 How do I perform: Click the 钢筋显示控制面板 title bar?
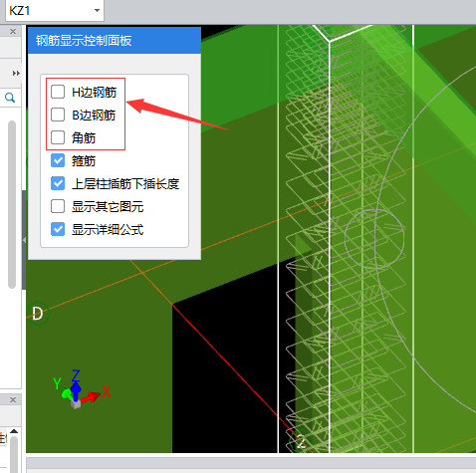point(115,41)
